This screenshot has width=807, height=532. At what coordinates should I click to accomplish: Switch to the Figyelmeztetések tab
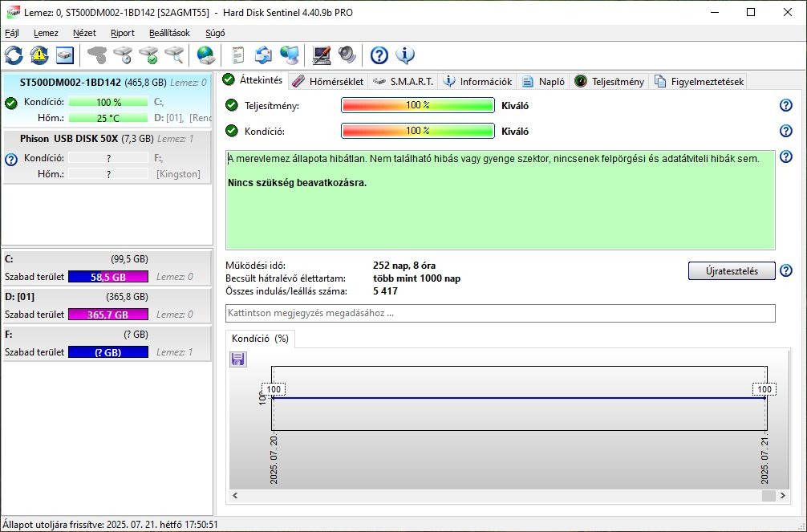pyautogui.click(x=699, y=81)
